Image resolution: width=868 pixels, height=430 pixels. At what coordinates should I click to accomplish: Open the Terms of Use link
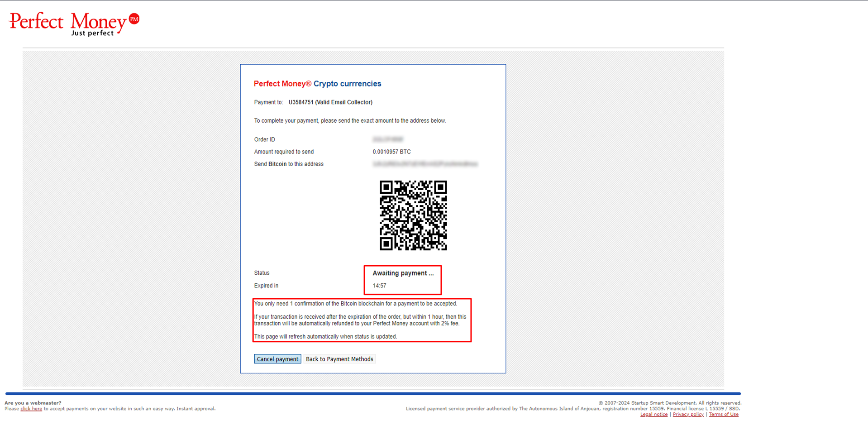click(723, 414)
